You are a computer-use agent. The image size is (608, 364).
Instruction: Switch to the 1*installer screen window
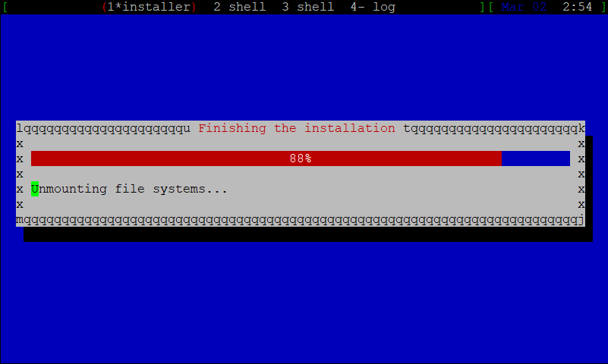[x=149, y=7]
